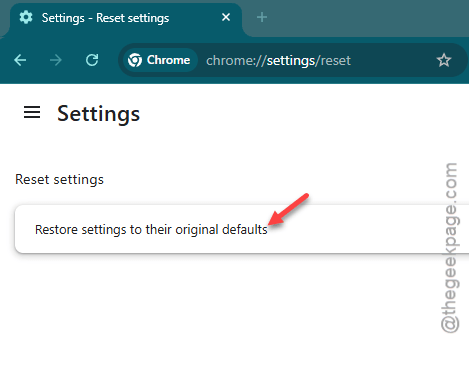Click the browser back arrow
469x365 pixels.
(x=20, y=60)
